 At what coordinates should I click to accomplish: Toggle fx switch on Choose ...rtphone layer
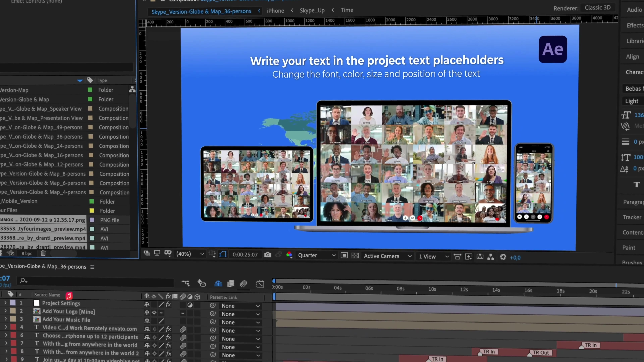tap(169, 337)
